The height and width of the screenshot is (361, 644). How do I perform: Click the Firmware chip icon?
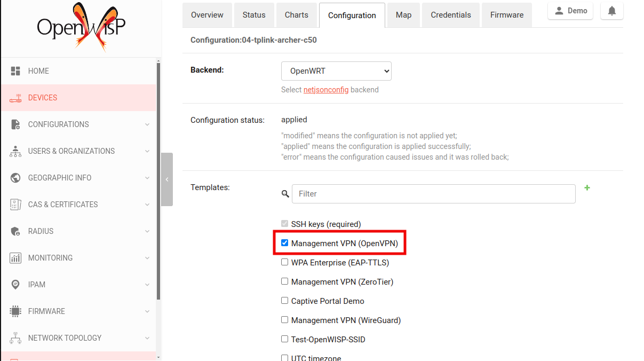point(15,311)
